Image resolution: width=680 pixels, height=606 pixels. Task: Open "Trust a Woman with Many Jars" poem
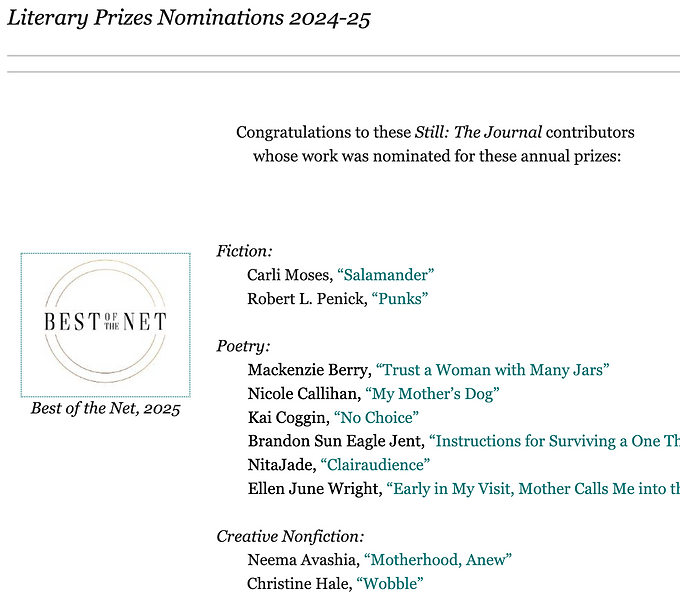click(x=493, y=370)
